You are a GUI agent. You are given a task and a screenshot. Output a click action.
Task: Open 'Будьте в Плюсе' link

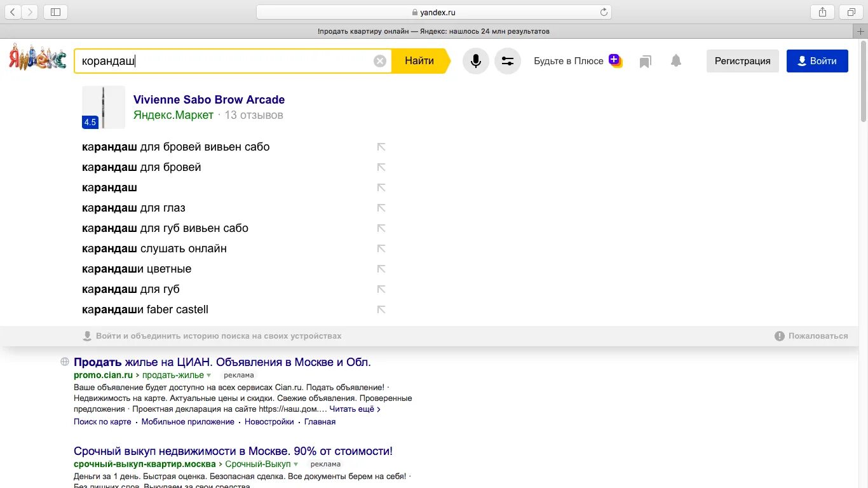click(x=569, y=61)
